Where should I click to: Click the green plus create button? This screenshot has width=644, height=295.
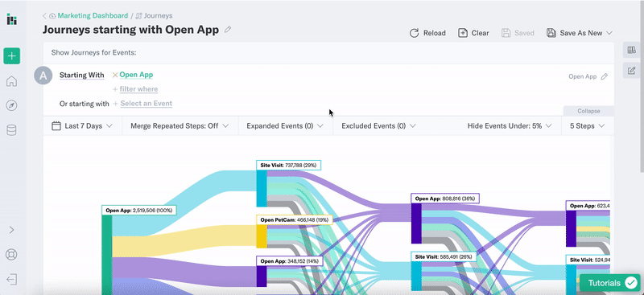11,55
